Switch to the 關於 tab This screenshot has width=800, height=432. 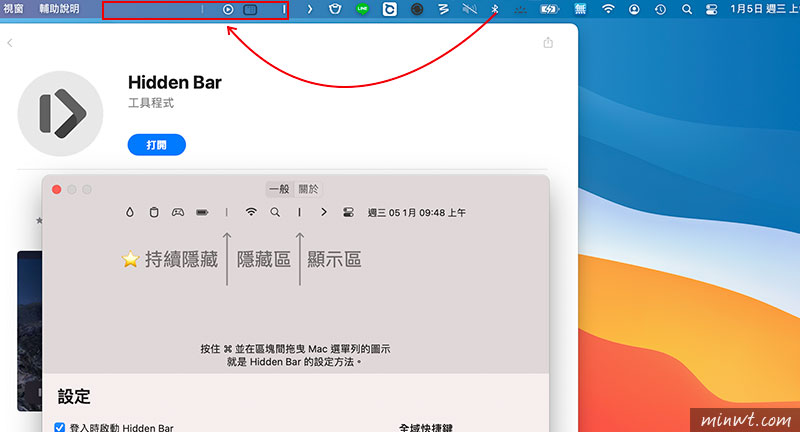pyautogui.click(x=308, y=189)
